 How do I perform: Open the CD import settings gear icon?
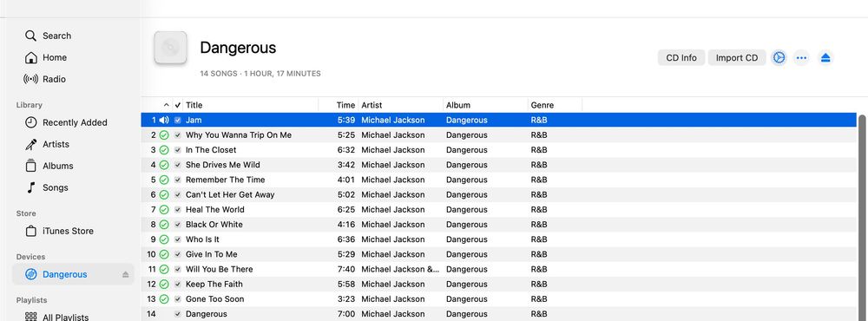[779, 57]
